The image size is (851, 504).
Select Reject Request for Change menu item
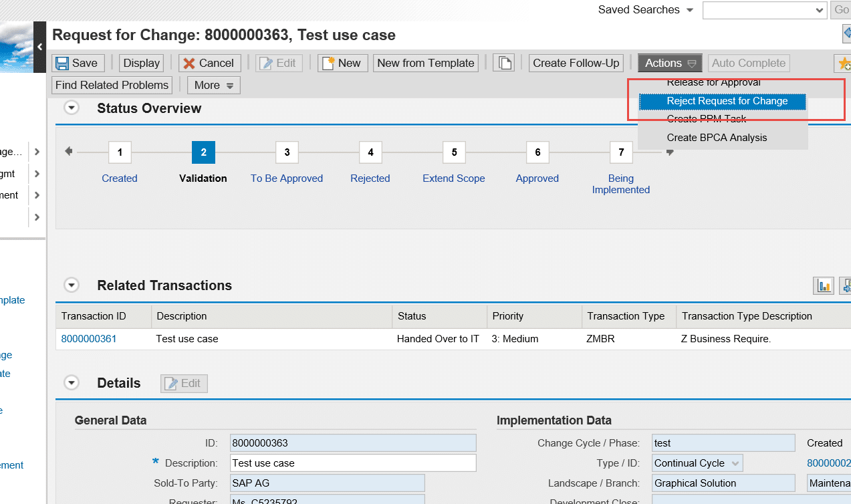click(727, 101)
